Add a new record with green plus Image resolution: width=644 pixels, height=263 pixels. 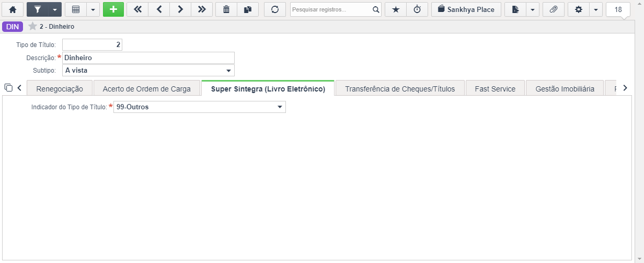pyautogui.click(x=113, y=9)
